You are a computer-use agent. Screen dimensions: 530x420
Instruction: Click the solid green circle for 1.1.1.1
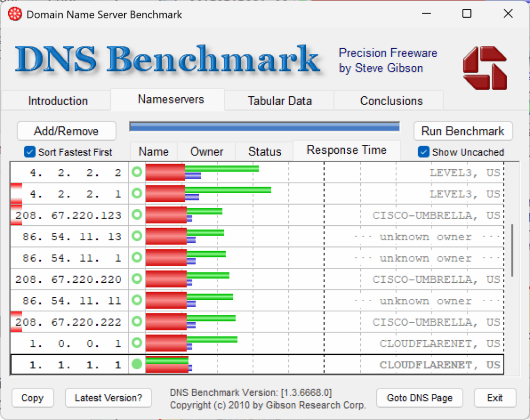click(x=137, y=364)
